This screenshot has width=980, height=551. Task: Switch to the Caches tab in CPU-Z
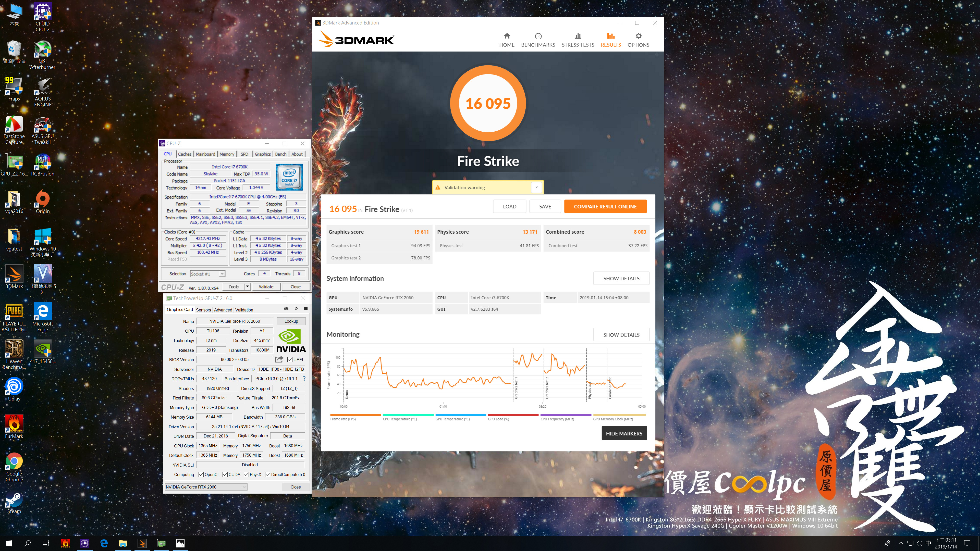[x=185, y=154]
